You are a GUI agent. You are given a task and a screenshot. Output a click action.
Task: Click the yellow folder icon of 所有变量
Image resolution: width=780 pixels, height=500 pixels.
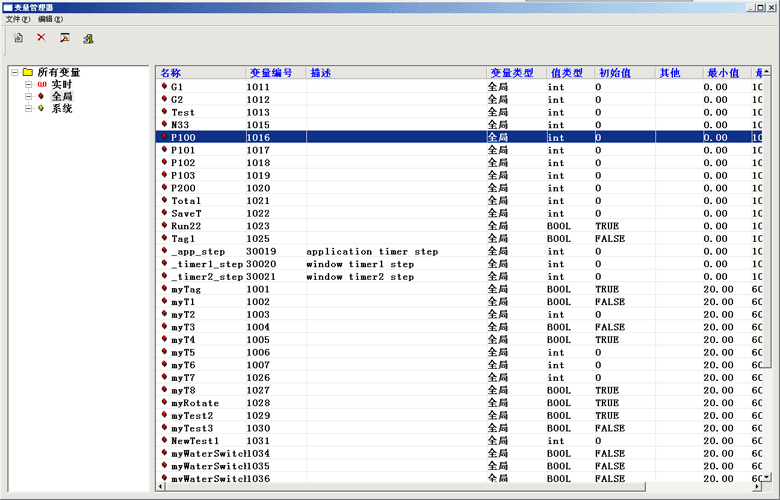click(x=28, y=72)
